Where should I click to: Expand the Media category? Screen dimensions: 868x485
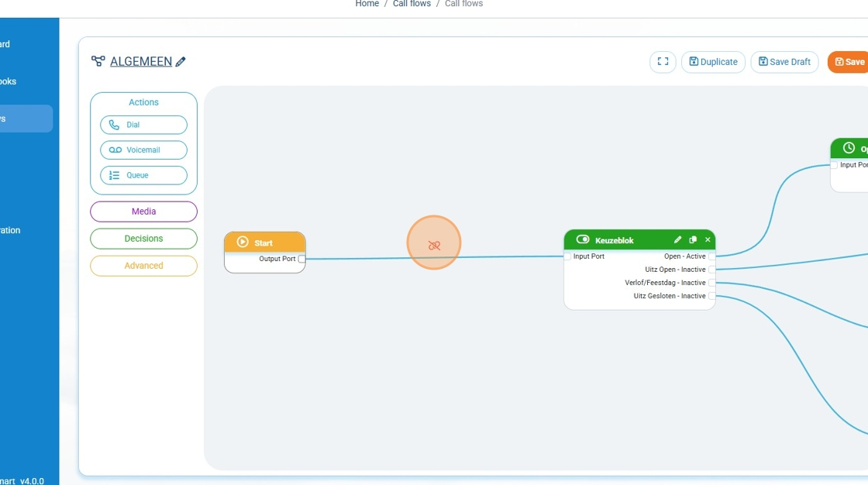coord(143,212)
